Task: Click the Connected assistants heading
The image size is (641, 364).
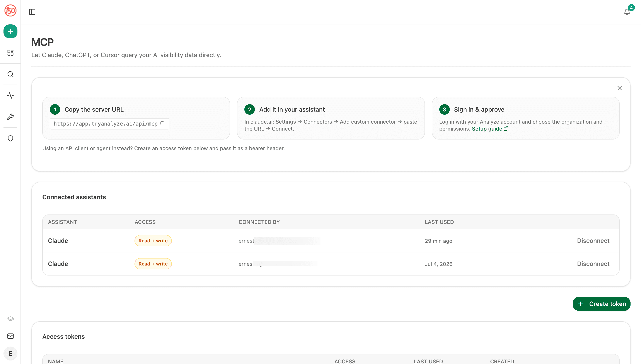Action: point(74,197)
